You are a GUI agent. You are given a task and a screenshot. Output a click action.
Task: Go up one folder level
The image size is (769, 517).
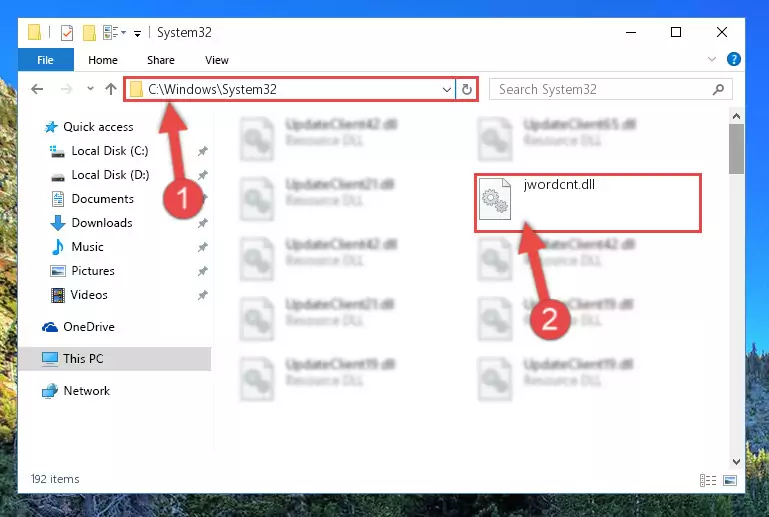[x=111, y=89]
